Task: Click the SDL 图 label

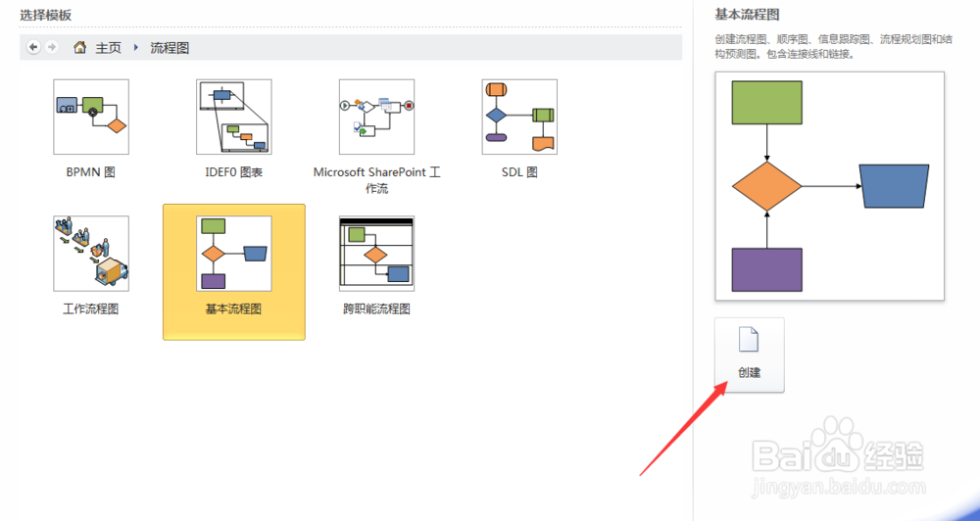Action: click(519, 172)
